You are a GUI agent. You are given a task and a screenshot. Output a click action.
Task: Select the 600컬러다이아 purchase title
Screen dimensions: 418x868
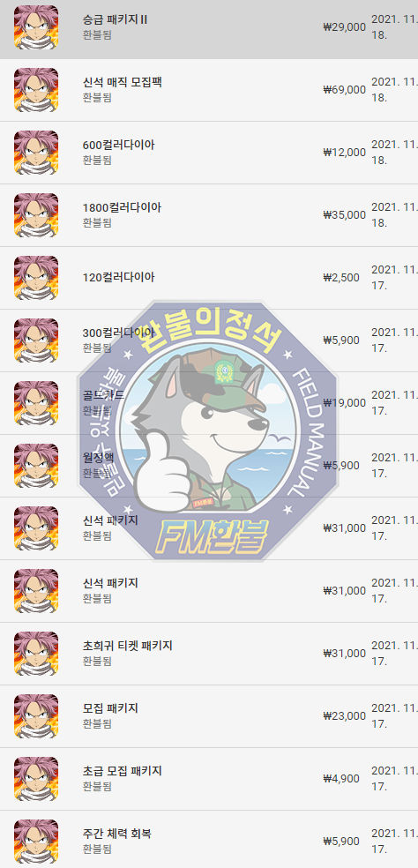[x=118, y=145]
